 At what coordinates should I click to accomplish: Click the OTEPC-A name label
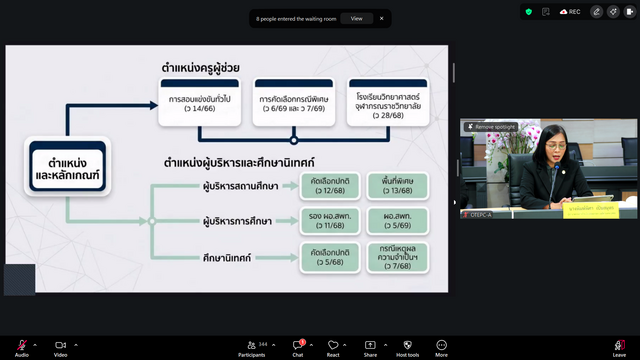point(478,215)
